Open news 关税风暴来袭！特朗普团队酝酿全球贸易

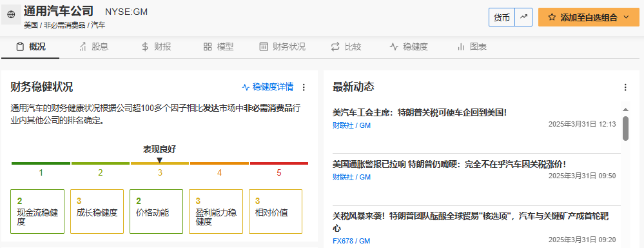click(470, 222)
